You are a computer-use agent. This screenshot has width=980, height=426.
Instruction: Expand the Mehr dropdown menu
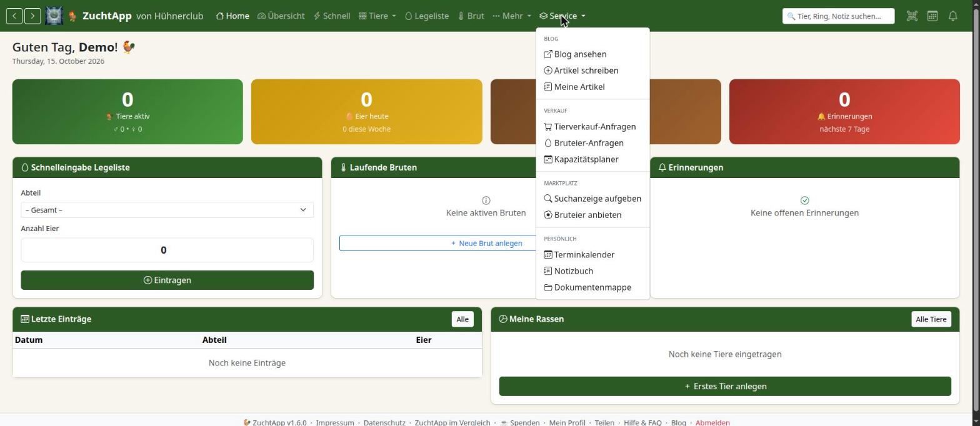click(512, 16)
